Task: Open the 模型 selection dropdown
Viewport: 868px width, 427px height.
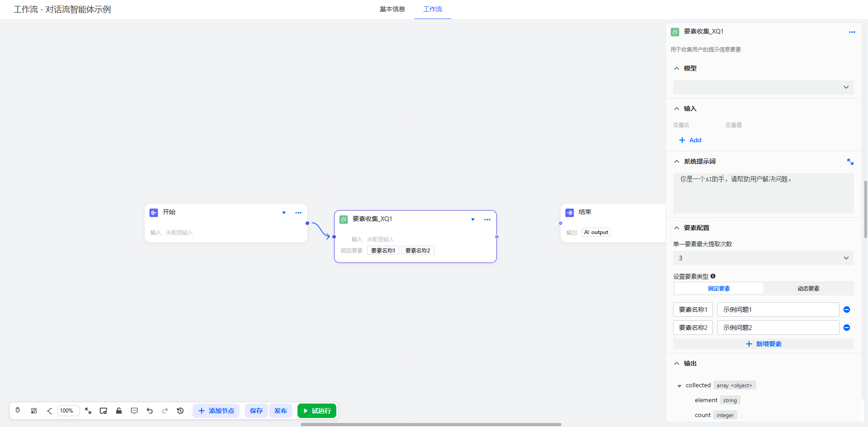Action: pos(763,87)
